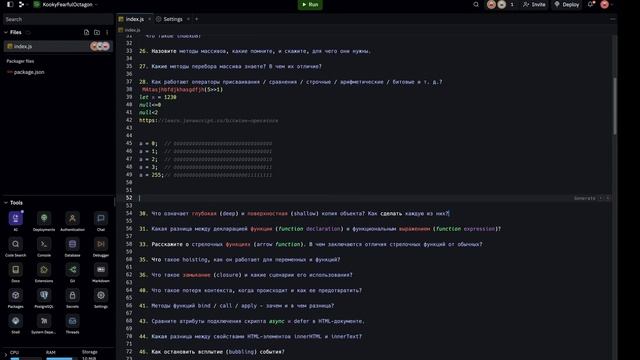The image size is (640, 360).
Task: Click the 'a = 255;' code line
Action: (x=151, y=175)
